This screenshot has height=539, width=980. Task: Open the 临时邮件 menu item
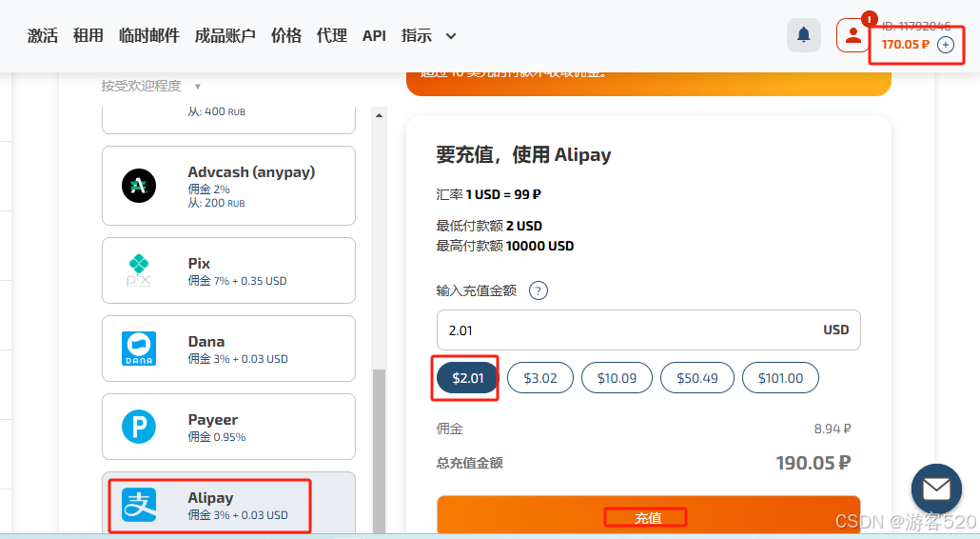point(149,35)
